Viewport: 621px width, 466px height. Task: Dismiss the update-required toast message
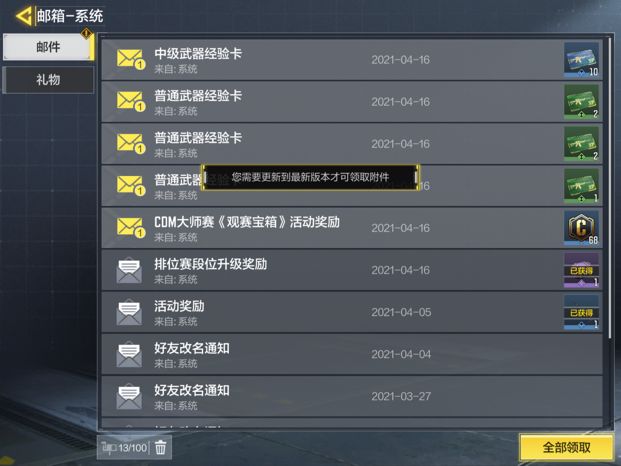pyautogui.click(x=310, y=177)
